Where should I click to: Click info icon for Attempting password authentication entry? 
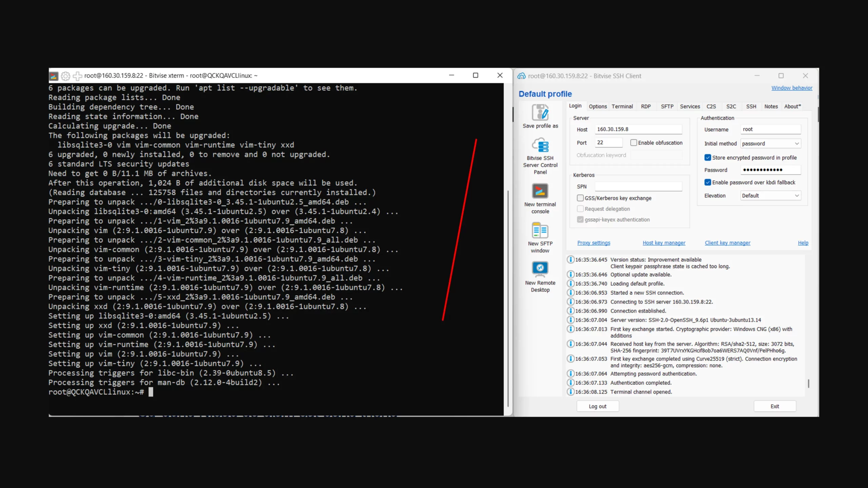[571, 373]
